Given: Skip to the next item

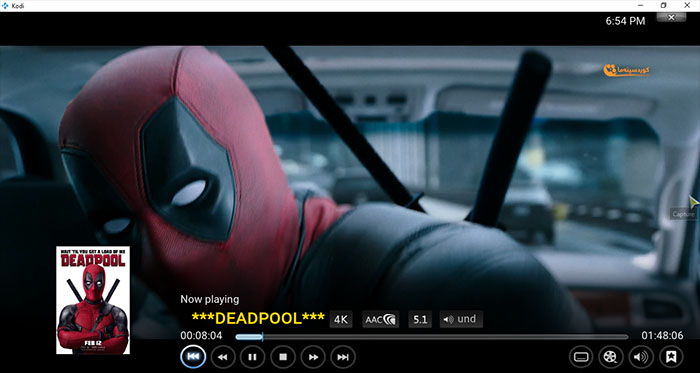Looking at the screenshot, I should click(343, 357).
